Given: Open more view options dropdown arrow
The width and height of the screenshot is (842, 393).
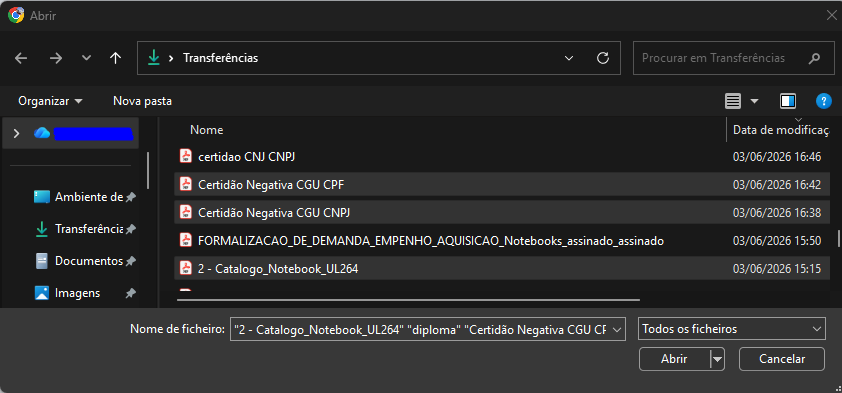Looking at the screenshot, I should (x=754, y=101).
